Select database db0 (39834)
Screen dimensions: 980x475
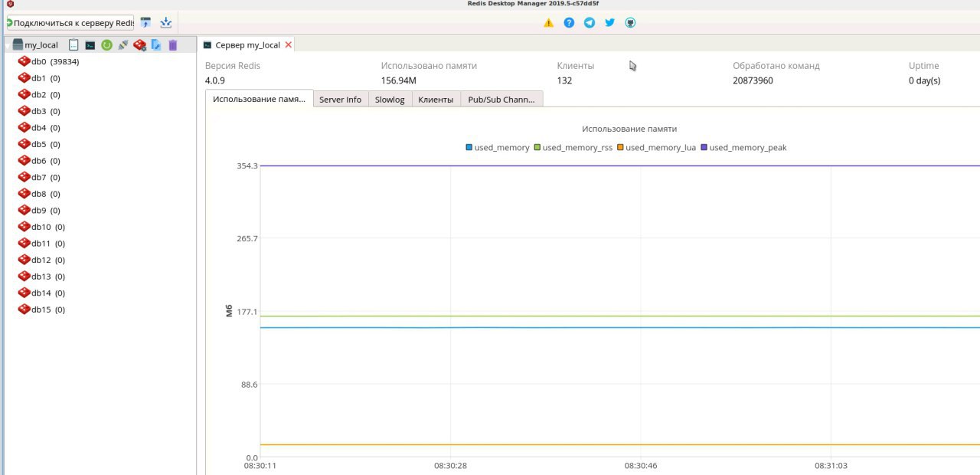click(49, 62)
